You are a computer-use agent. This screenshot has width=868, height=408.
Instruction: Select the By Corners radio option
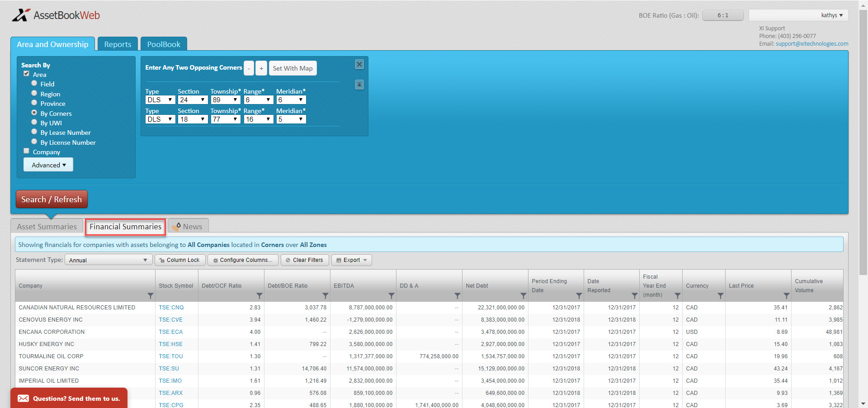pyautogui.click(x=34, y=113)
